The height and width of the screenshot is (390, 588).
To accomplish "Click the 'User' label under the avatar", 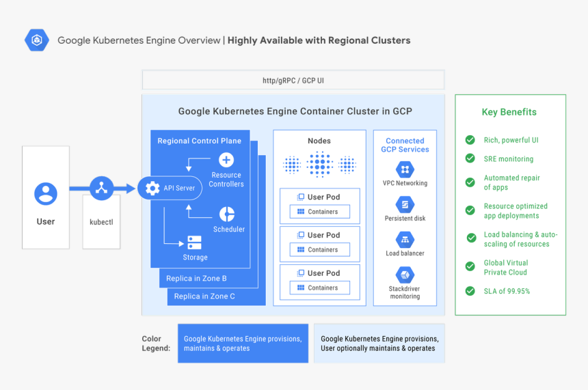I will click(46, 221).
